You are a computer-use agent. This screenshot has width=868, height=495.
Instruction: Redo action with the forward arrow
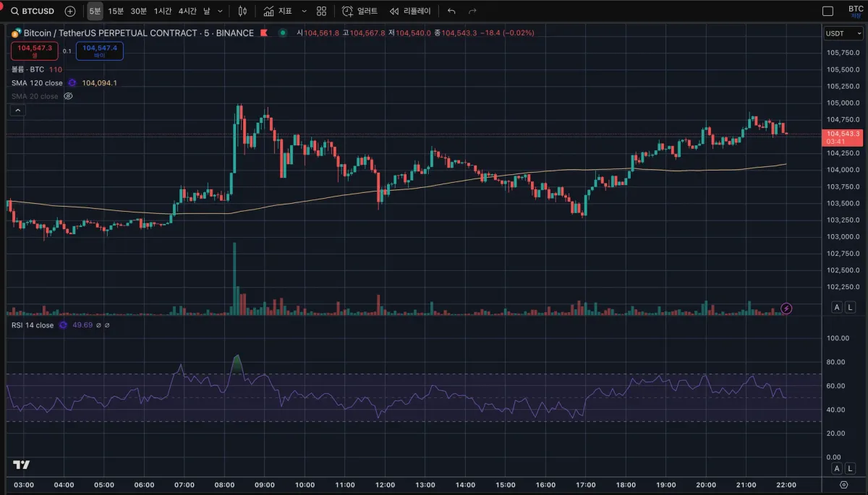click(472, 11)
